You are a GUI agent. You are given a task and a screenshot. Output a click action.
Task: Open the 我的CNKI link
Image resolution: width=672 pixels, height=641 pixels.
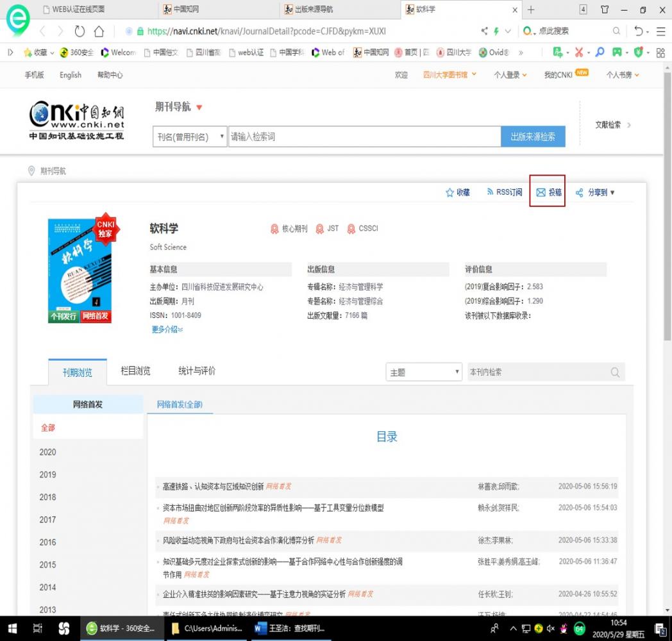click(559, 75)
